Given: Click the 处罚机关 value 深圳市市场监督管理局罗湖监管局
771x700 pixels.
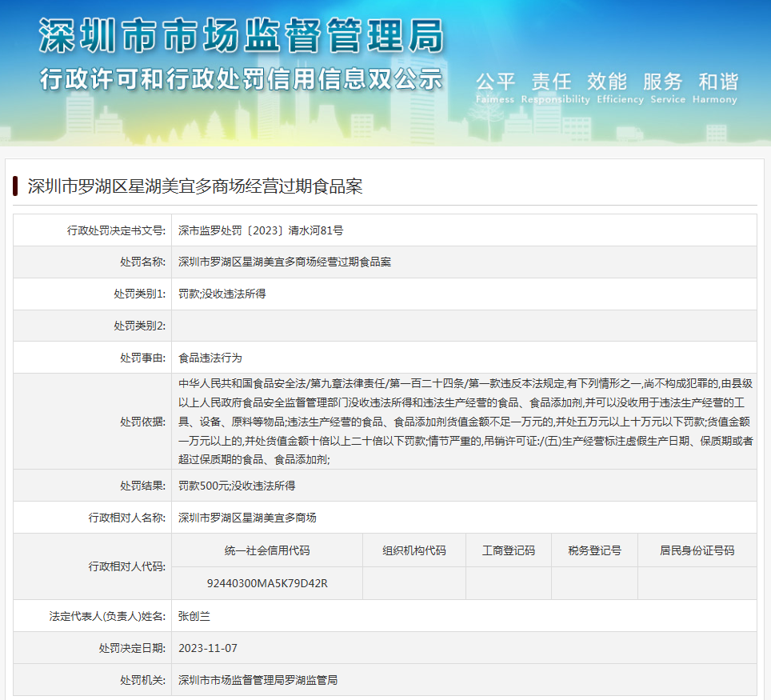Looking at the screenshot, I should (x=258, y=680).
